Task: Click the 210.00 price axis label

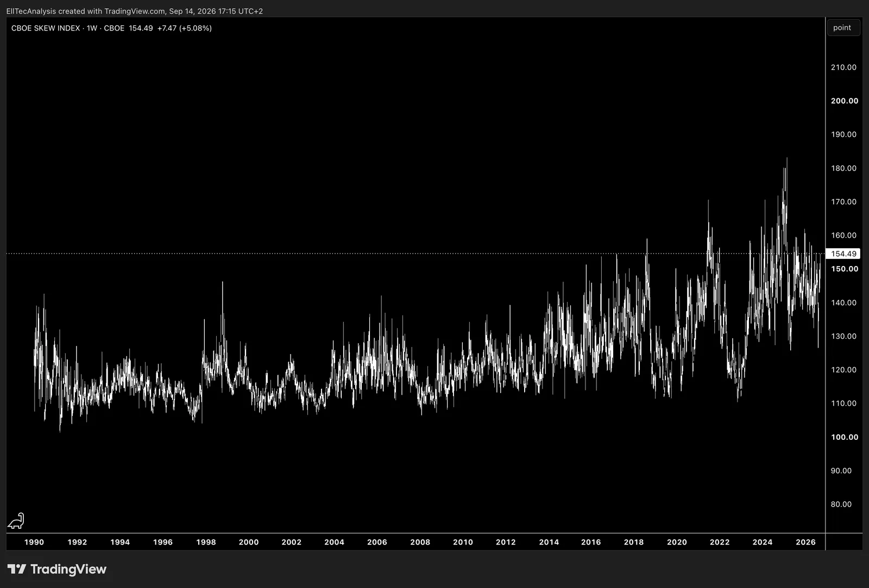Action: click(x=843, y=67)
